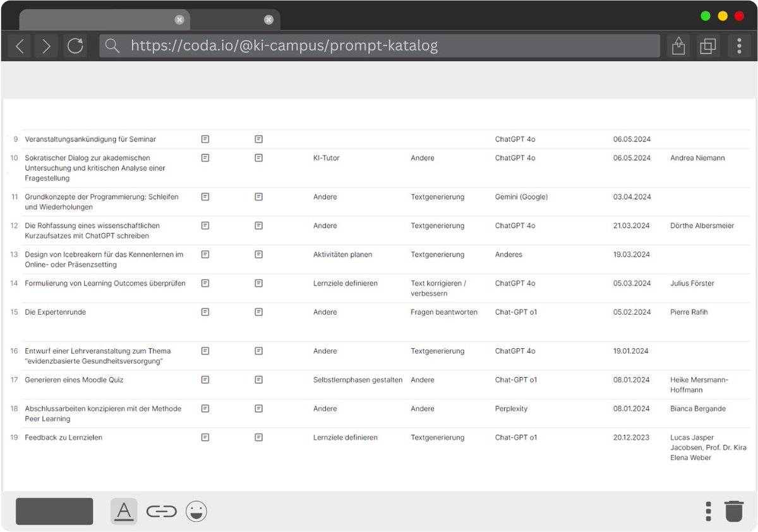Image resolution: width=758 pixels, height=532 pixels.
Task: Open the emoji smiley picker
Action: [196, 511]
